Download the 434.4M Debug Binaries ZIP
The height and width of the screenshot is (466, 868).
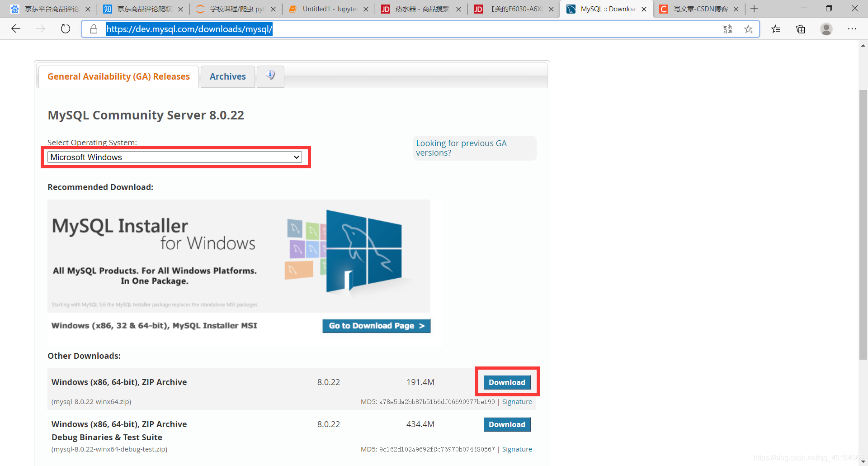pos(507,424)
